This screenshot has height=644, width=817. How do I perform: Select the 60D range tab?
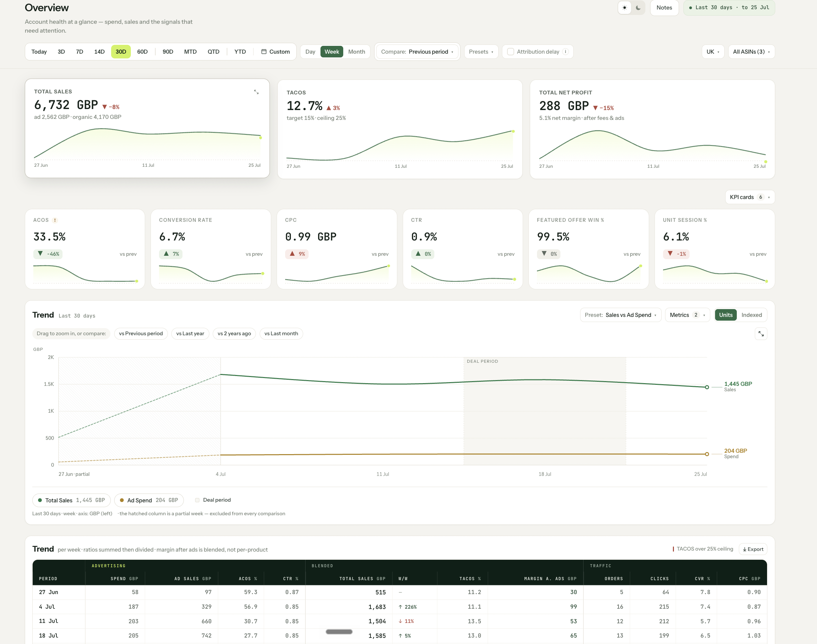click(142, 52)
